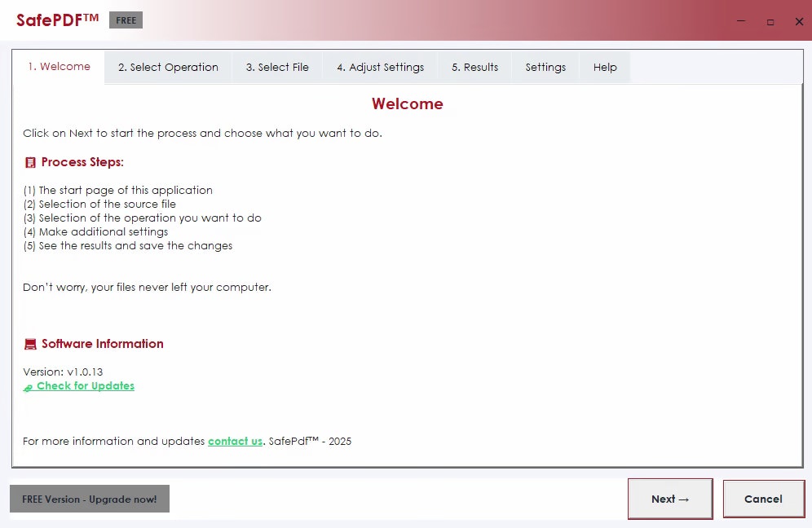Screen dimensions: 812x528
Task: Open the 1. Welcome tab
Action: 59,66
